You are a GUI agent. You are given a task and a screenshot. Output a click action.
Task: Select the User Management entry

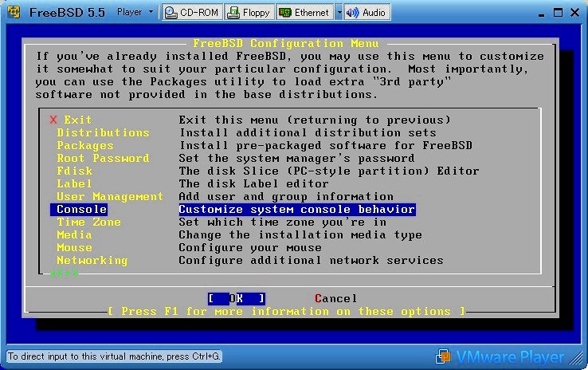109,196
